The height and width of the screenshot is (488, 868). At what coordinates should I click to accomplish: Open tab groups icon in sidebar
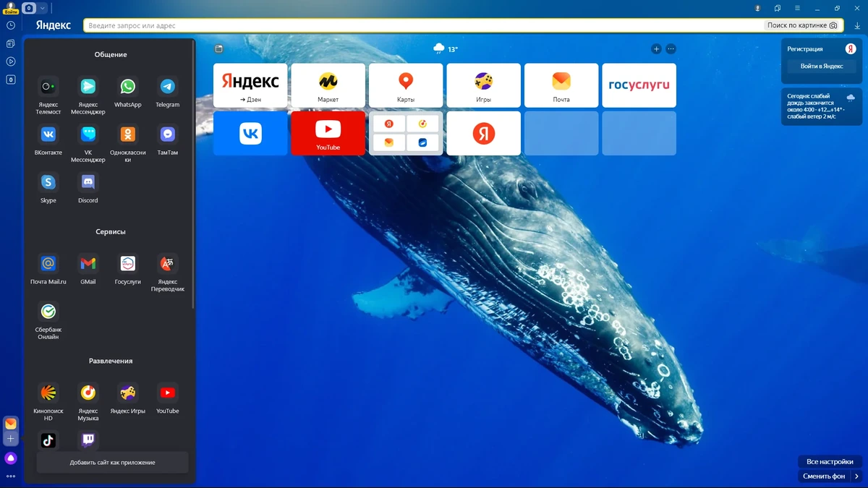[x=11, y=43]
